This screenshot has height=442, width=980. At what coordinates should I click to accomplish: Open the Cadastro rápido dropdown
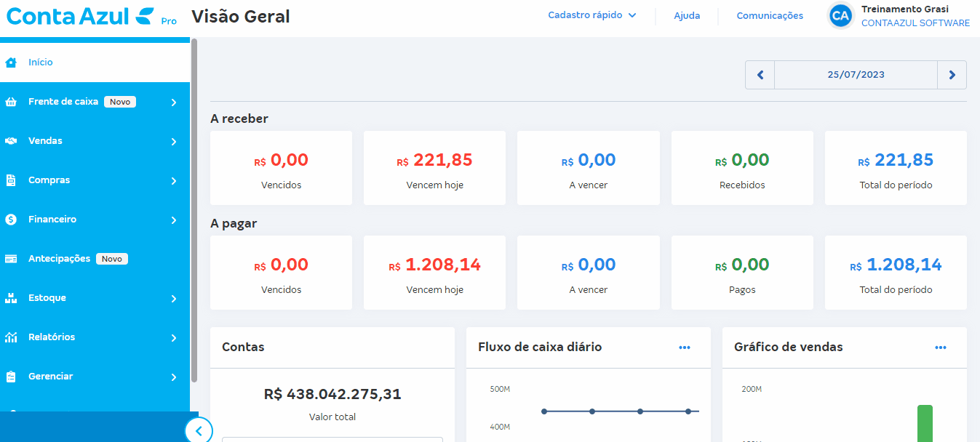[x=592, y=15]
